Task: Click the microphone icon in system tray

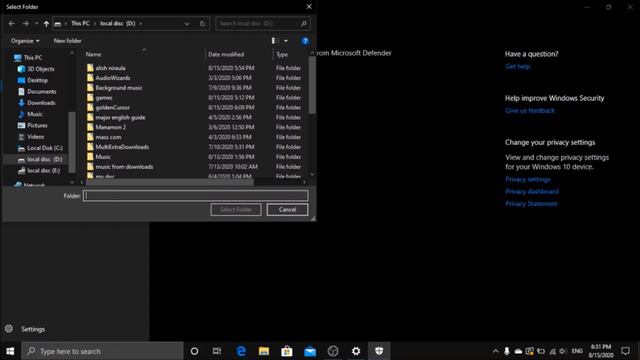Action: (507, 351)
